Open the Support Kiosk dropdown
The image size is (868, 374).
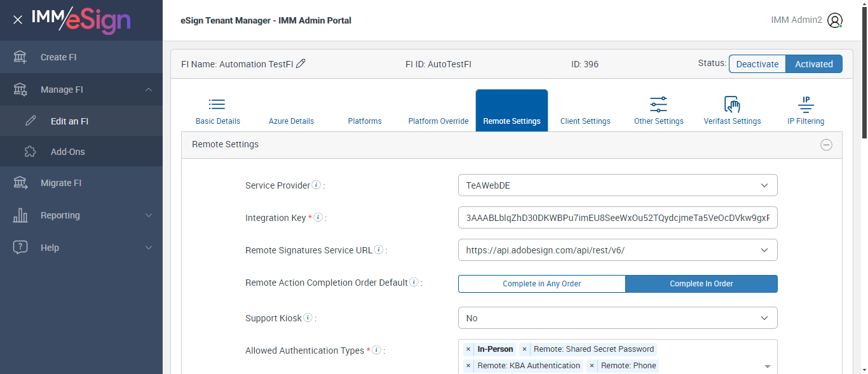coord(617,318)
